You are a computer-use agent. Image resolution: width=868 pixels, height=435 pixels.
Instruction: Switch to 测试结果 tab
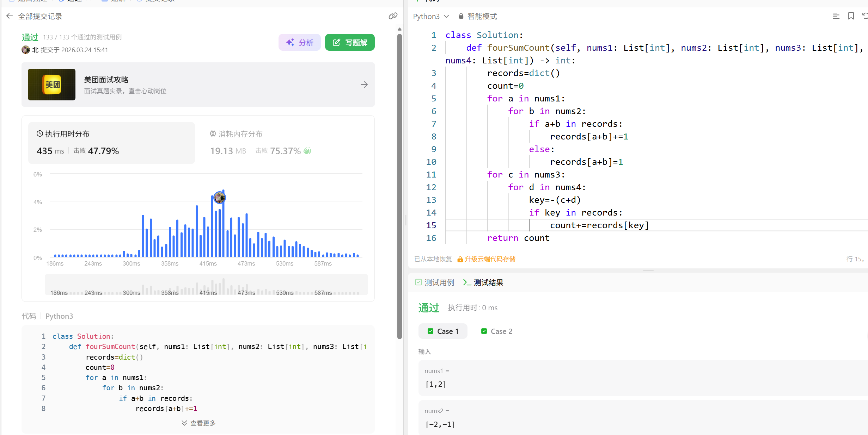[x=483, y=282]
